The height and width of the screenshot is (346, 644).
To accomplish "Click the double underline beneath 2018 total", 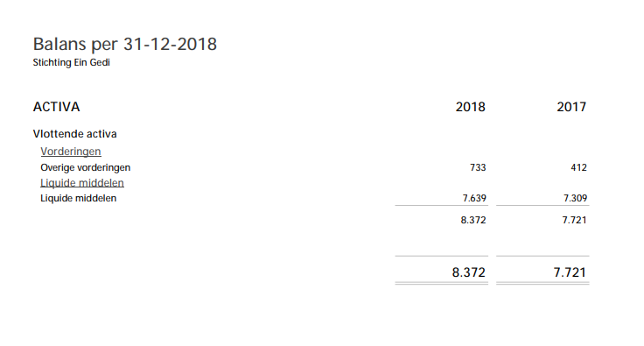I will point(442,283).
